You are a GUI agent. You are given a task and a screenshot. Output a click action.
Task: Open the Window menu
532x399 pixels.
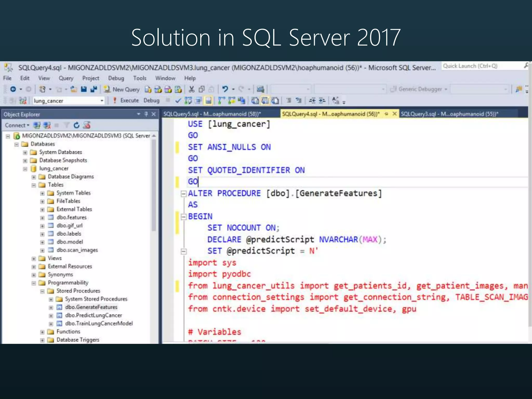coord(165,78)
